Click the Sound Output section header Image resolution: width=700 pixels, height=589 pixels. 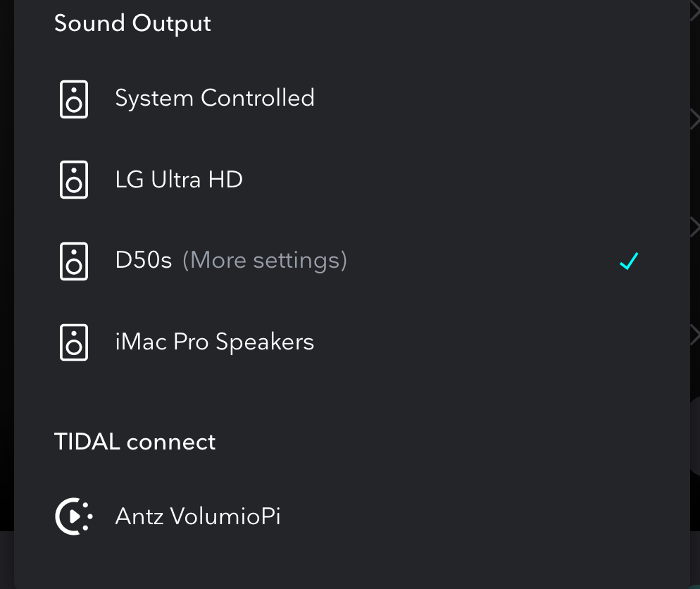(x=132, y=23)
